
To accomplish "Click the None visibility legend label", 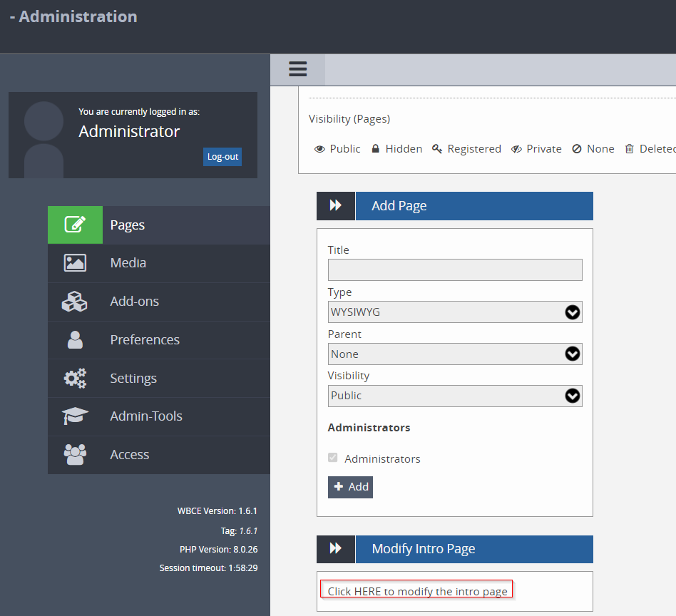I will [600, 149].
